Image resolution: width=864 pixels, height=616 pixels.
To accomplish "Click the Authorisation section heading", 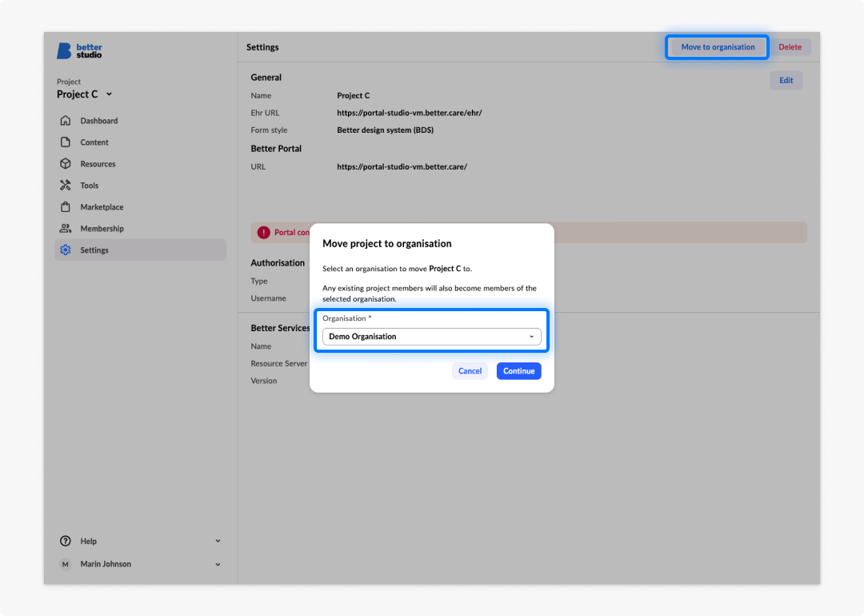I will 278,263.
